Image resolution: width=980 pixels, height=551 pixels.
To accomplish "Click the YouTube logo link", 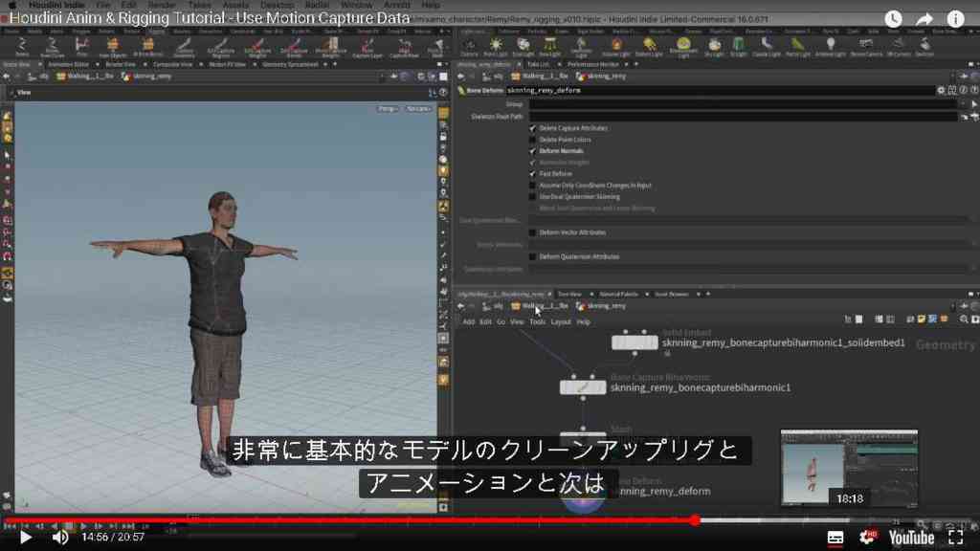I will (912, 538).
